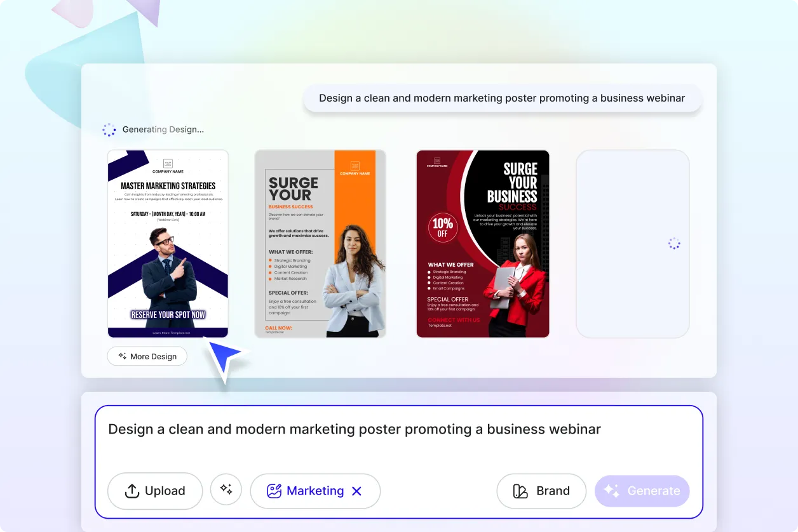
Task: Click the Upload arrow icon
Action: click(132, 491)
